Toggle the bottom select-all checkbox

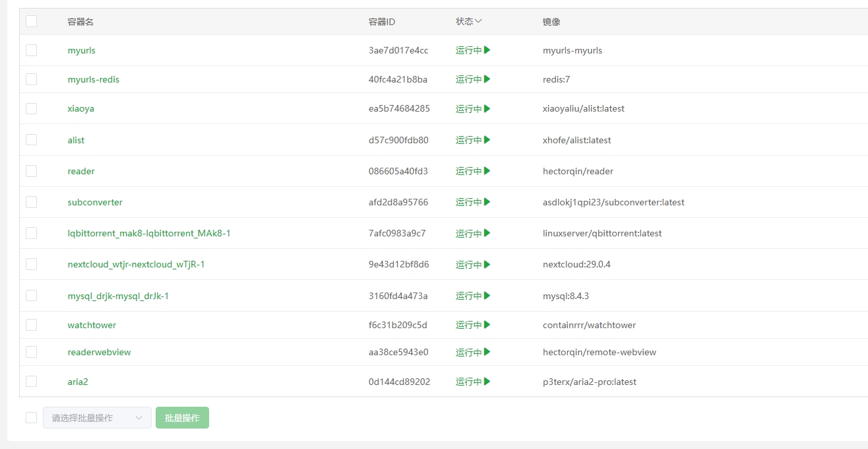pos(31,417)
